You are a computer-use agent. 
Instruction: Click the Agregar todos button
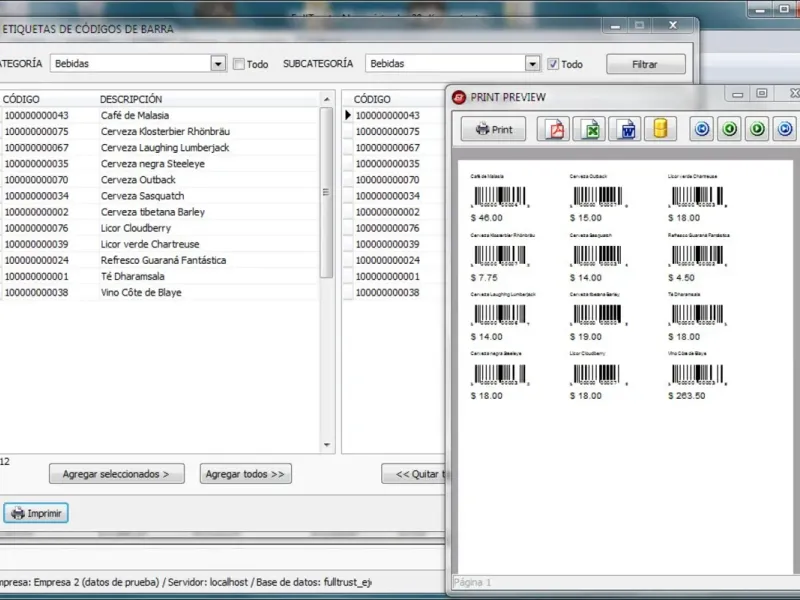pos(245,474)
